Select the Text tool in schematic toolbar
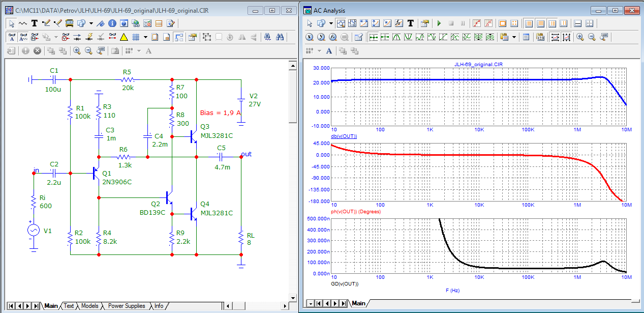This screenshot has width=644, height=313. tap(35, 23)
